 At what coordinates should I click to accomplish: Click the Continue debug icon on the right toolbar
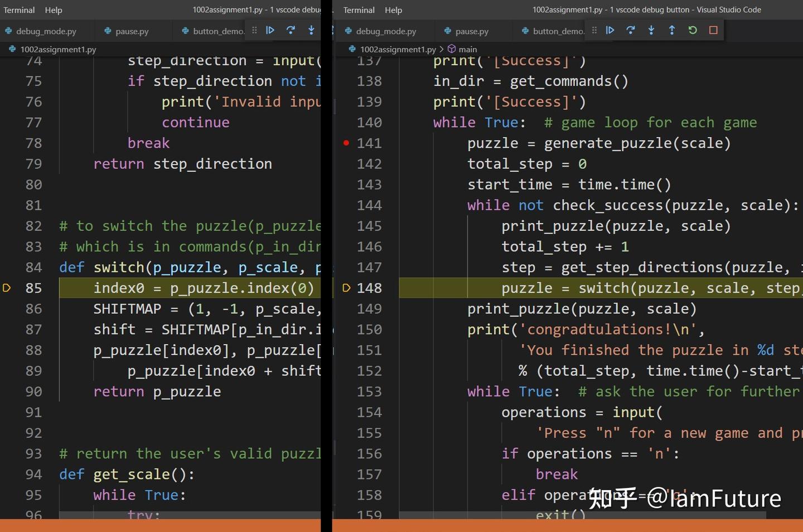point(610,31)
